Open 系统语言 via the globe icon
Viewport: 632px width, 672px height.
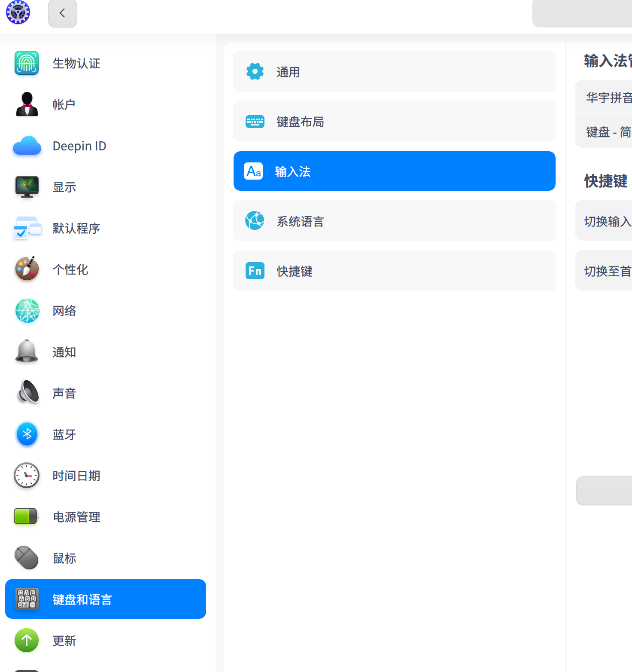click(255, 220)
